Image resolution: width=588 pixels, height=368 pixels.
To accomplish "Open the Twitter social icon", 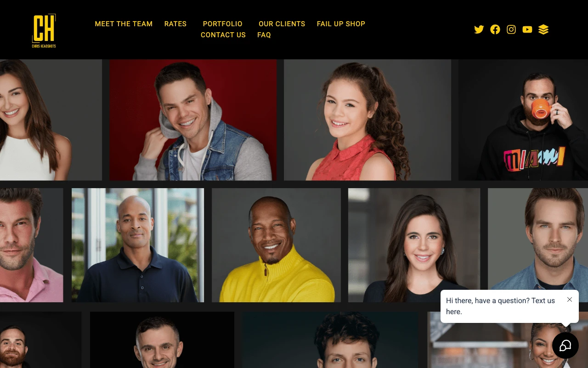I will pyautogui.click(x=479, y=29).
